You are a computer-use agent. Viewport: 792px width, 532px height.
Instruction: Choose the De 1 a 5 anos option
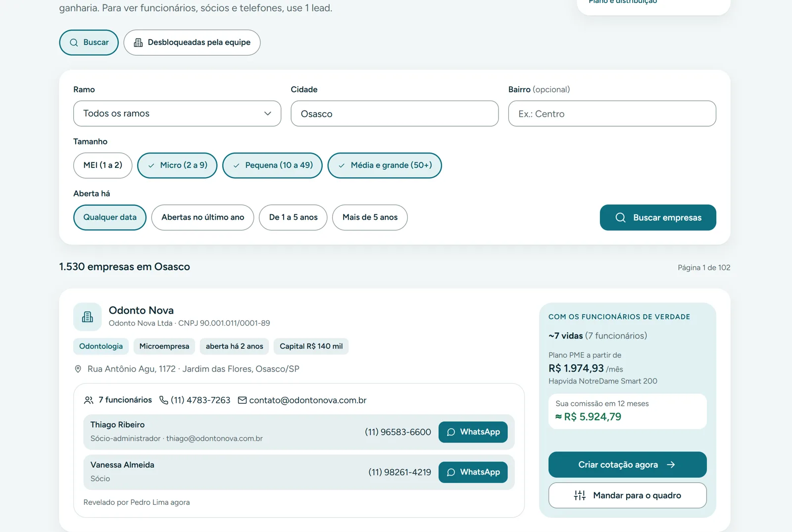[294, 217]
